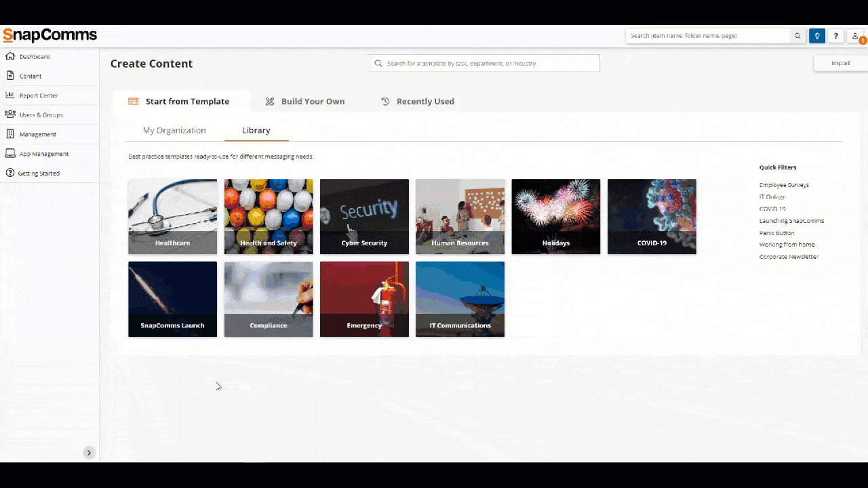Apply the COVID-19 quick filter link
The image size is (868, 488).
tap(772, 209)
